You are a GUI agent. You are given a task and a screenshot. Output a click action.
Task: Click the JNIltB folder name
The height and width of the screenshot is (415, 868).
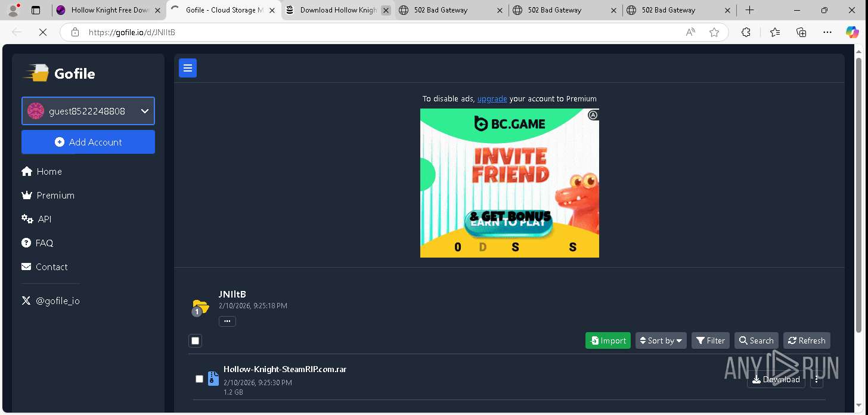pyautogui.click(x=232, y=295)
